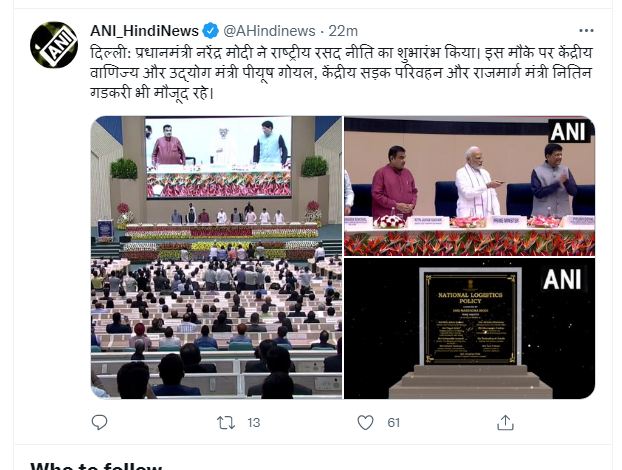Click the ANI watermark on stage photo
This screenshot has height=470, width=622.
[569, 131]
